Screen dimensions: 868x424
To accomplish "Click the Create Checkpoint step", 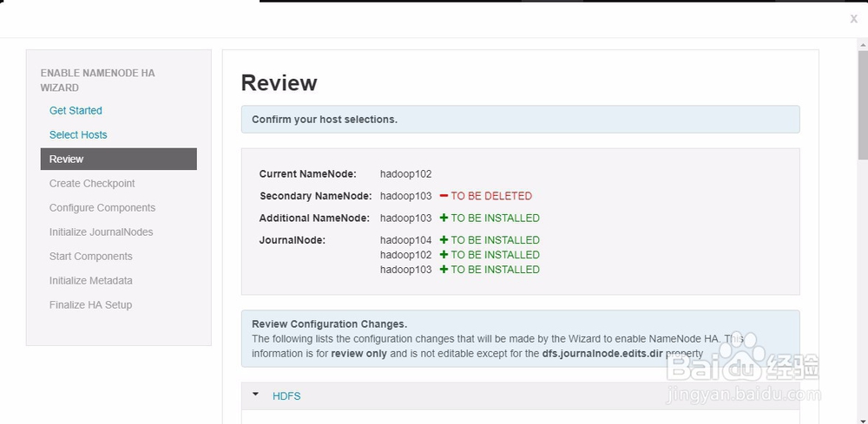I will [92, 184].
